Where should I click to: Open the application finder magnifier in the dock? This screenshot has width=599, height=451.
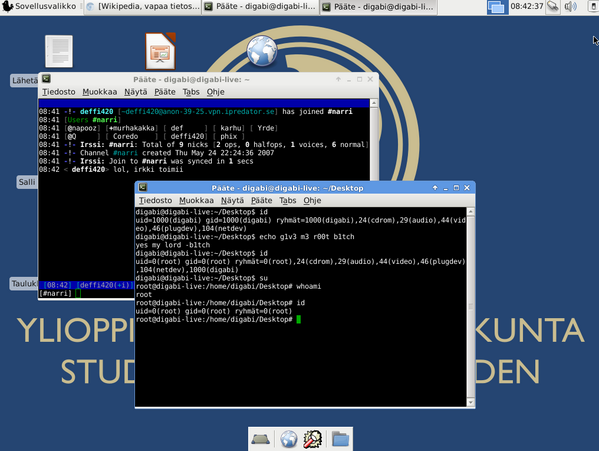pyautogui.click(x=313, y=439)
